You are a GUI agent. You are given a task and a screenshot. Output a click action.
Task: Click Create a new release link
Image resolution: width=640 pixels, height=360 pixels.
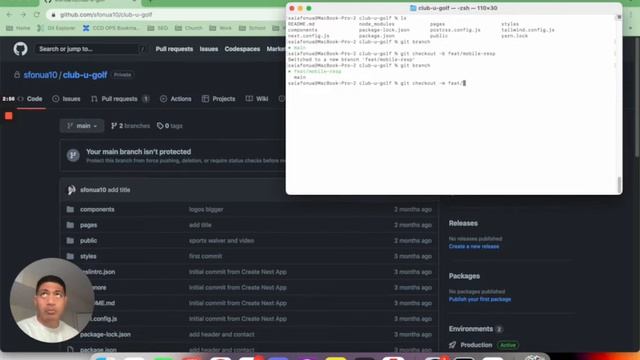(x=474, y=247)
